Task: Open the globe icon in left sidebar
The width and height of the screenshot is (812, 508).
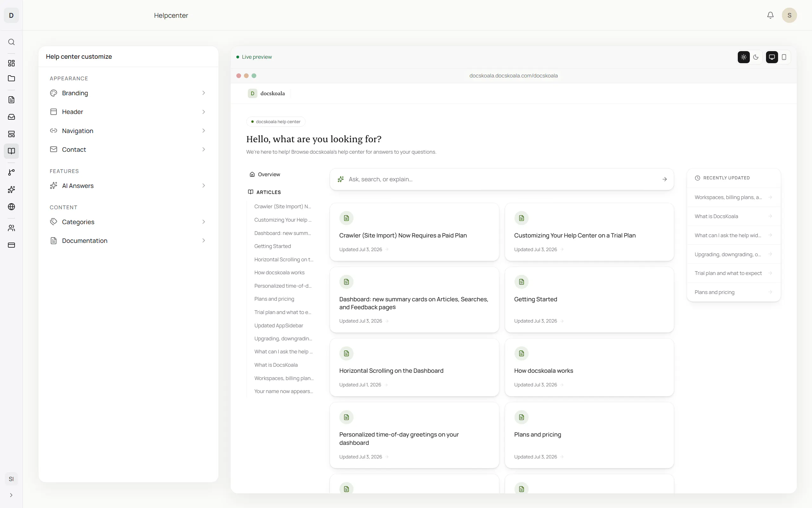Action: (11, 207)
